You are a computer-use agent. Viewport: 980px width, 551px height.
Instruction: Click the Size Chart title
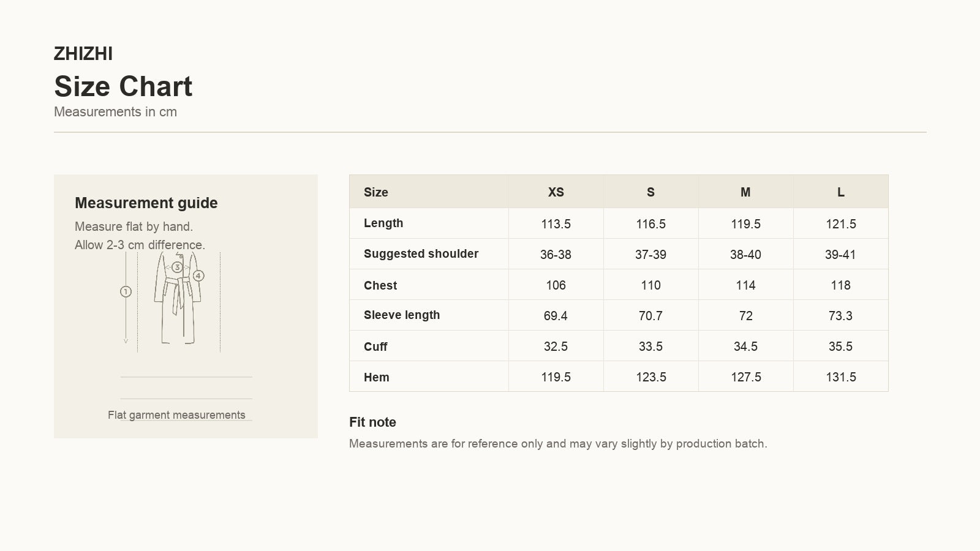pyautogui.click(x=123, y=86)
